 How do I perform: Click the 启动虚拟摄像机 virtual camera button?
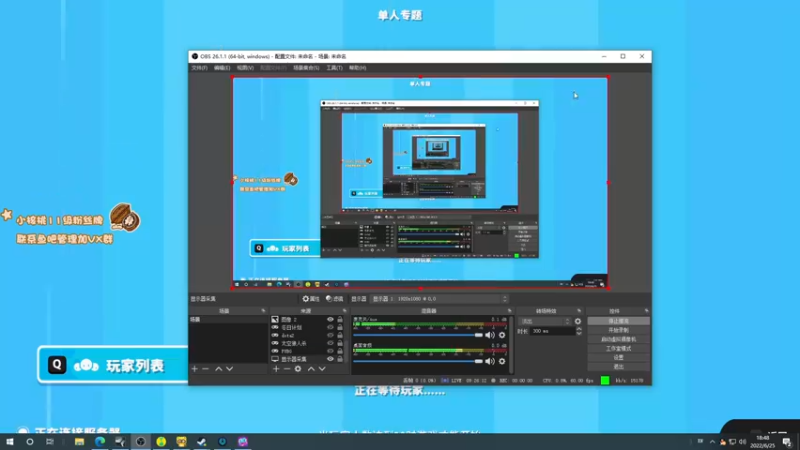(x=618, y=339)
